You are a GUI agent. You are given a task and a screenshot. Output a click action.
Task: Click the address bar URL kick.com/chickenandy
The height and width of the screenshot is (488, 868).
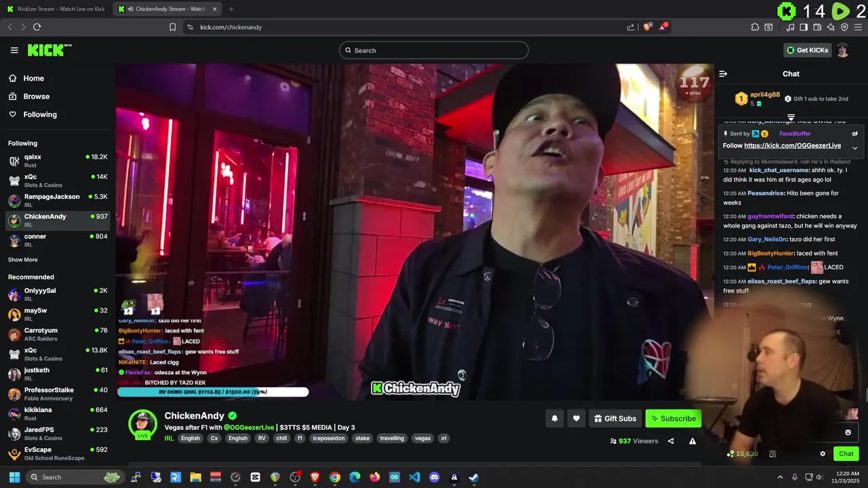(x=231, y=27)
